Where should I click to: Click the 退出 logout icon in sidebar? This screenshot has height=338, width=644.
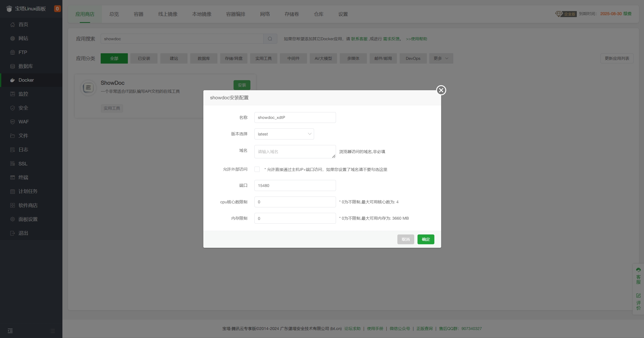coord(13,233)
